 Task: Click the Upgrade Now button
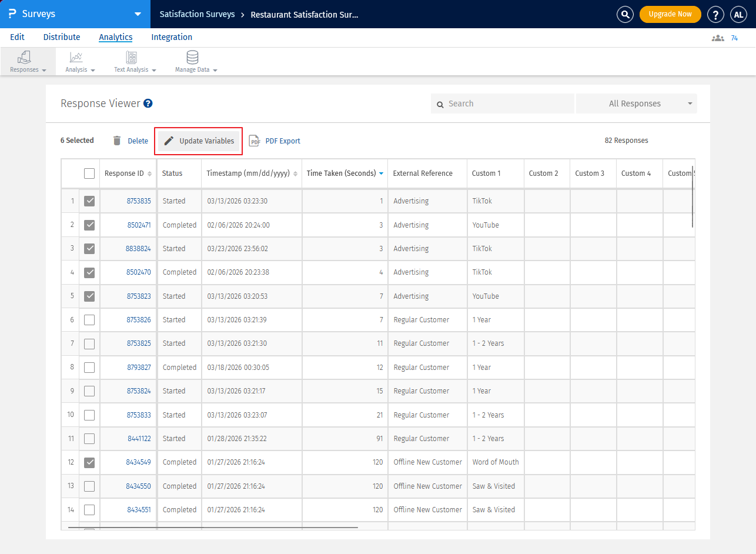[670, 14]
